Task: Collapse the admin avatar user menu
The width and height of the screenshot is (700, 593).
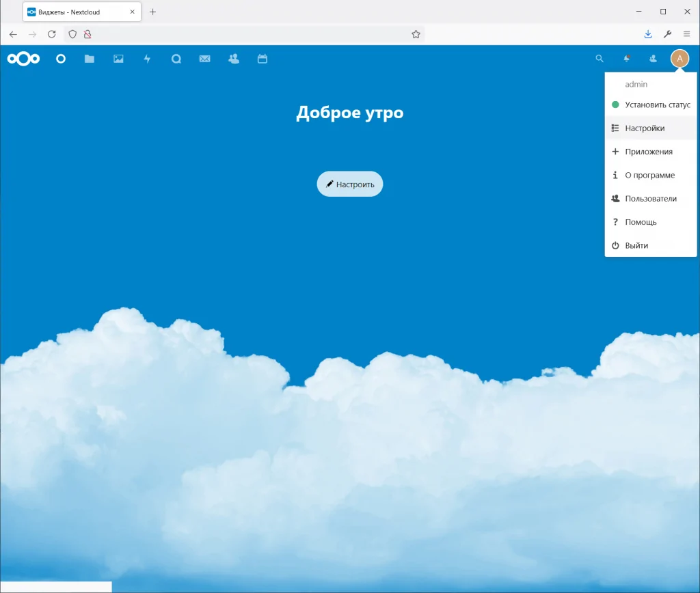Action: pyautogui.click(x=679, y=59)
